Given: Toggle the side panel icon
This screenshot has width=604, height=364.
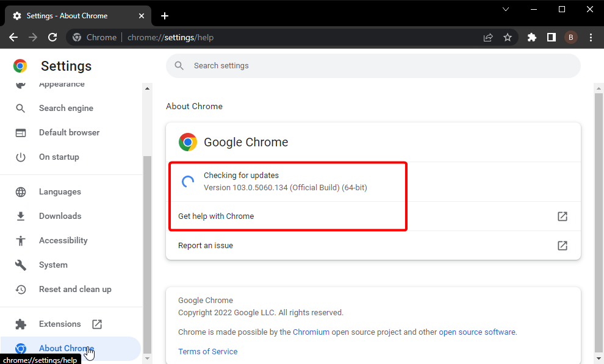Looking at the screenshot, I should coord(552,37).
